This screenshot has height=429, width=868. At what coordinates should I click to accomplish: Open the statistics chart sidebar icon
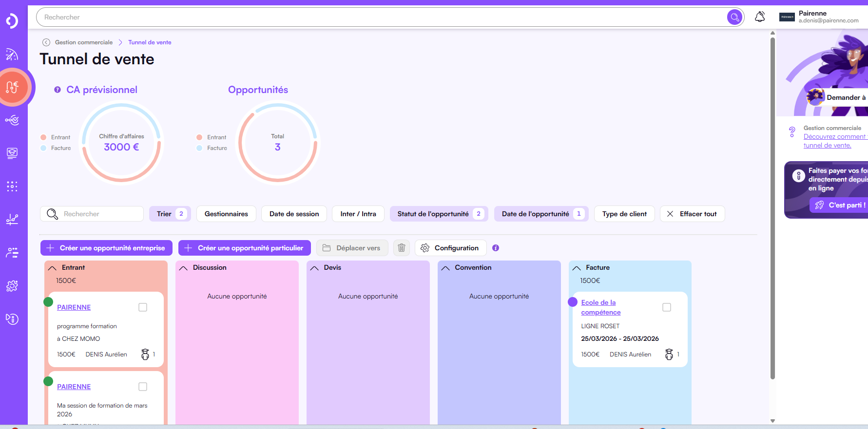pyautogui.click(x=12, y=220)
